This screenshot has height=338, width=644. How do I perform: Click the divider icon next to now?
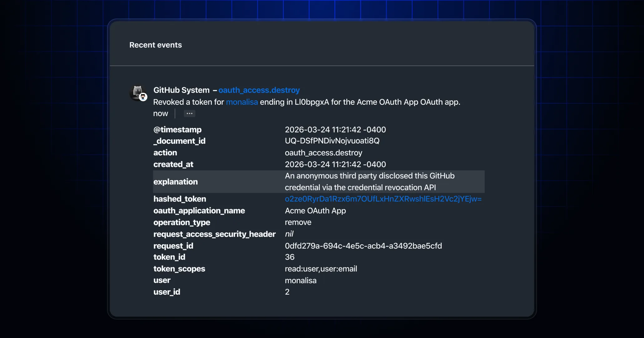click(x=175, y=113)
